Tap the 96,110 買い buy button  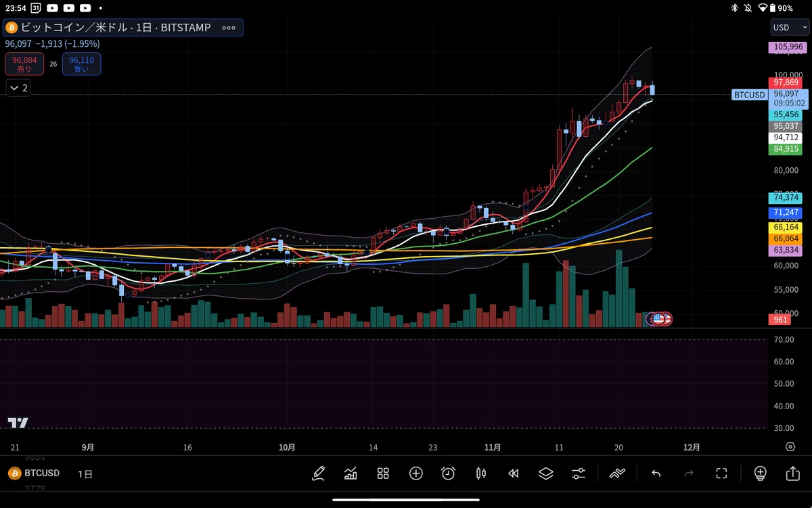pos(81,64)
